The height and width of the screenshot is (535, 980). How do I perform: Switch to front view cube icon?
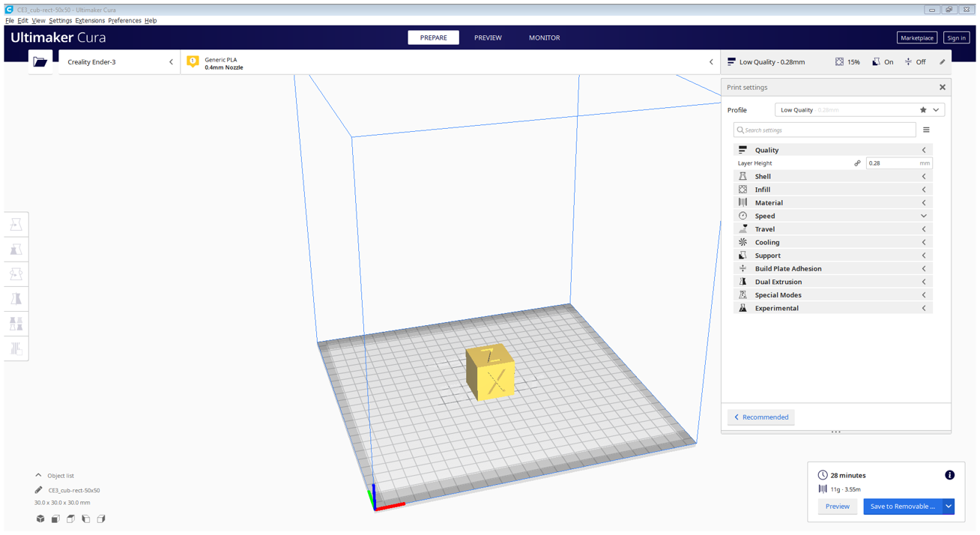pos(55,519)
